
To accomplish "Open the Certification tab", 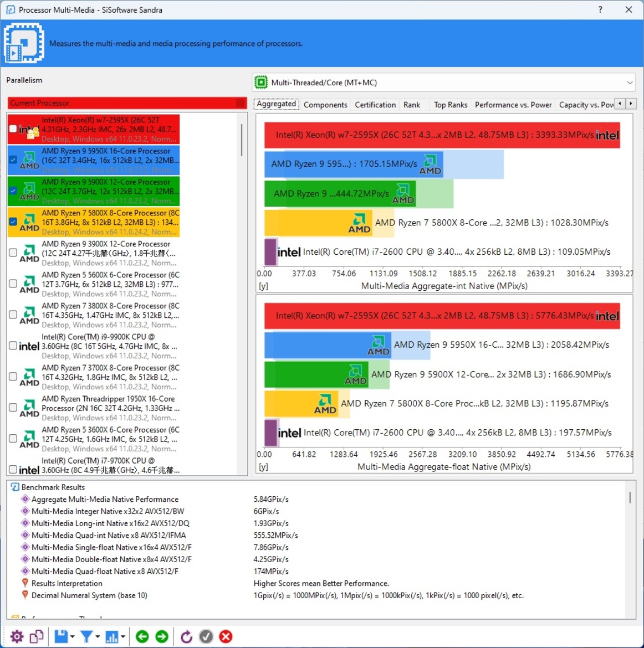I will tap(375, 105).
